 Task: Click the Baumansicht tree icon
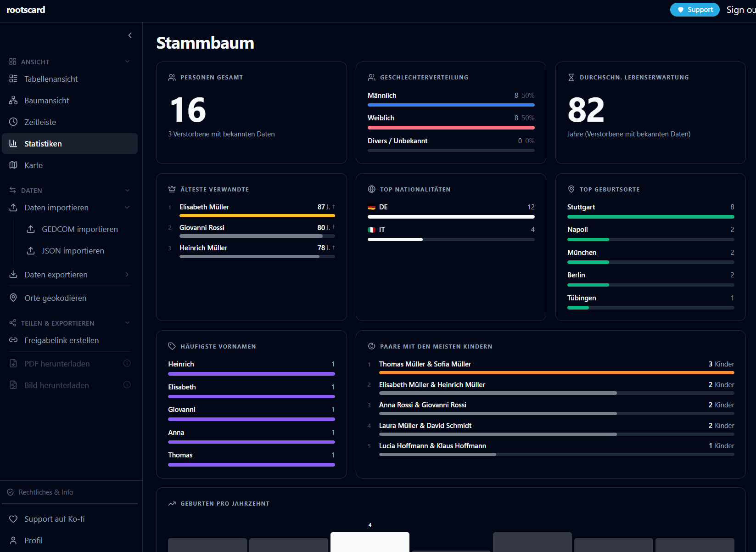point(13,101)
